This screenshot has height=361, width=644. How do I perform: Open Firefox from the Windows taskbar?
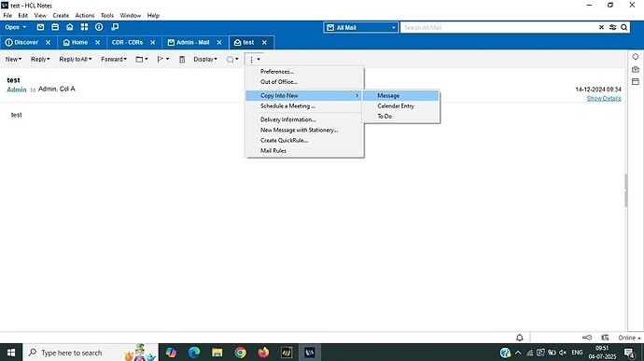(x=263, y=353)
